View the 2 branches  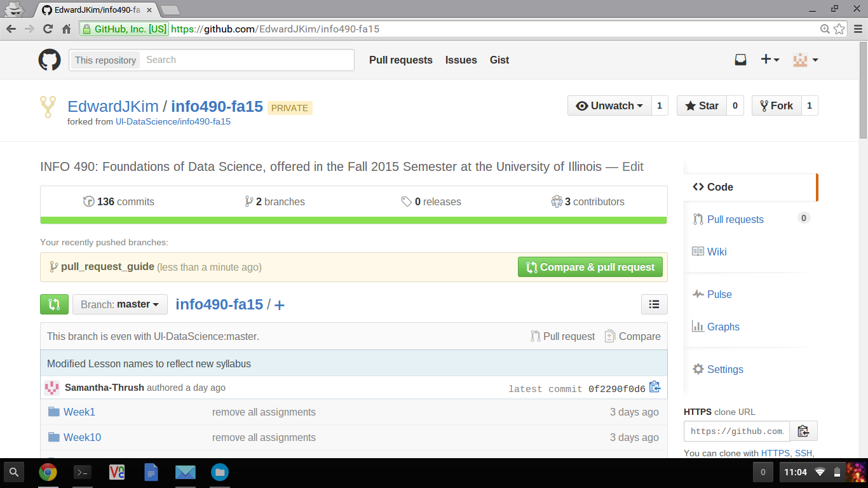point(275,201)
